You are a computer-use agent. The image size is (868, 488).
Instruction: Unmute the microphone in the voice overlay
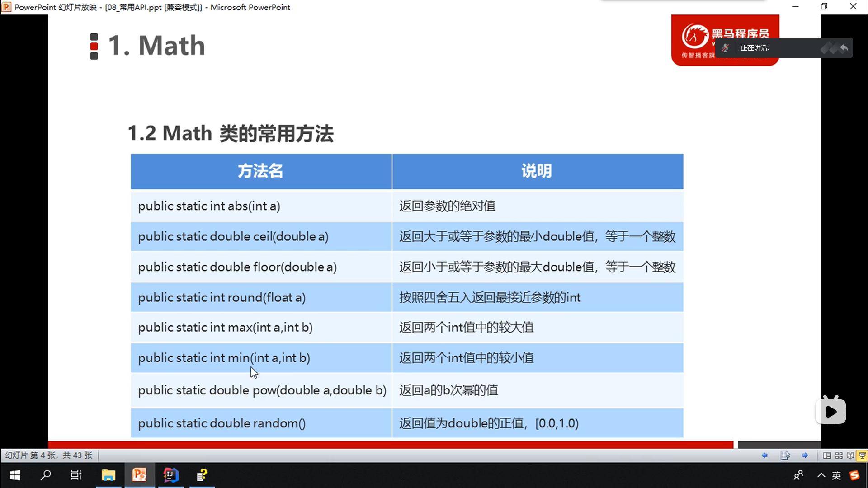coord(726,47)
